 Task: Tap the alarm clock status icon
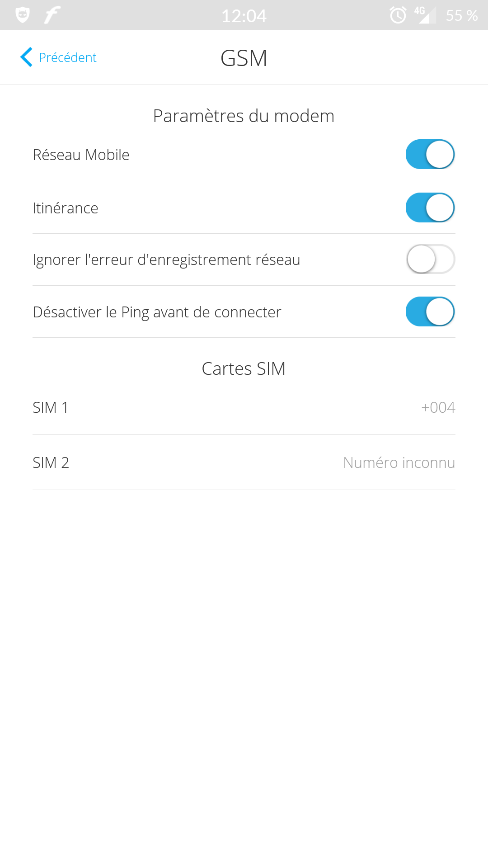pyautogui.click(x=398, y=15)
